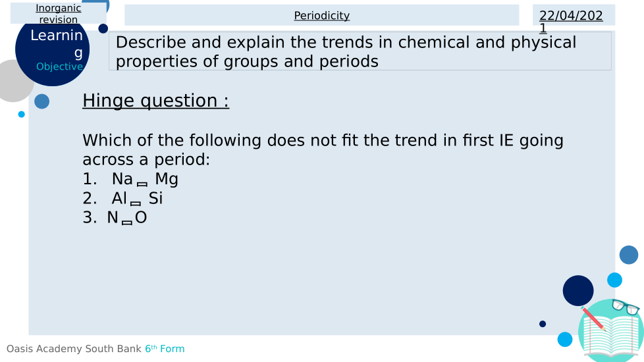Image resolution: width=644 pixels, height=362 pixels.
Task: Click the question text about first IE trend
Action: point(323,149)
